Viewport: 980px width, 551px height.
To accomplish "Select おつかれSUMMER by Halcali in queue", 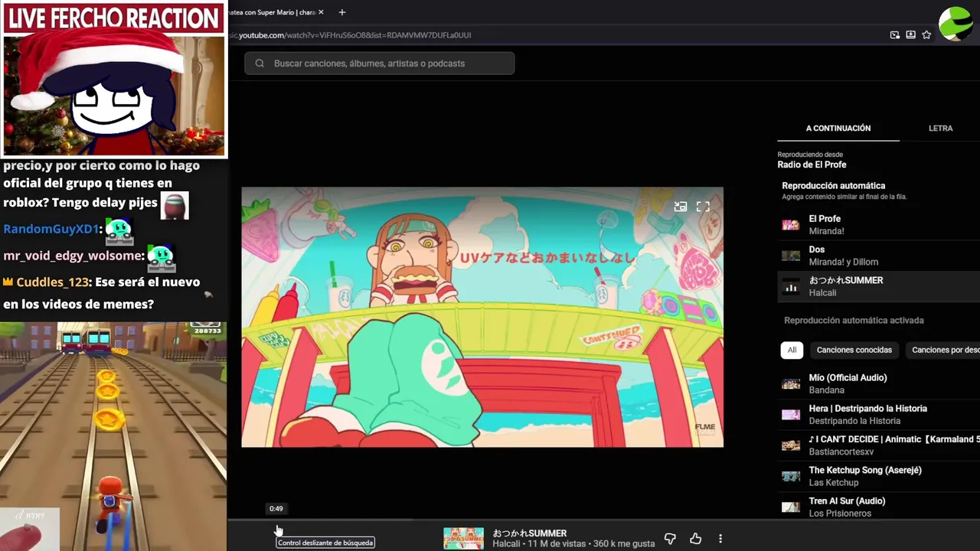I will click(879, 286).
